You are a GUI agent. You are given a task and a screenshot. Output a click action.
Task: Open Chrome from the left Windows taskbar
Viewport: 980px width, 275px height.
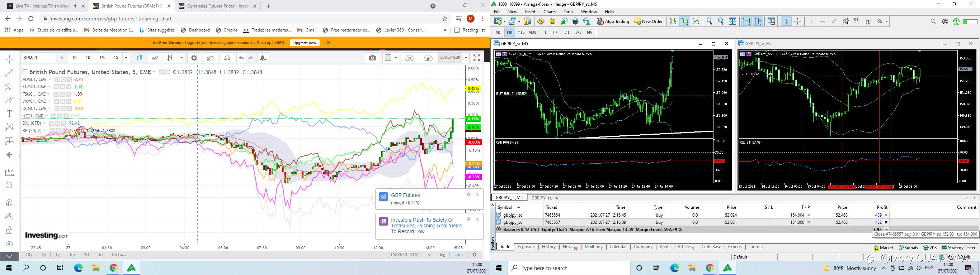coord(113,268)
